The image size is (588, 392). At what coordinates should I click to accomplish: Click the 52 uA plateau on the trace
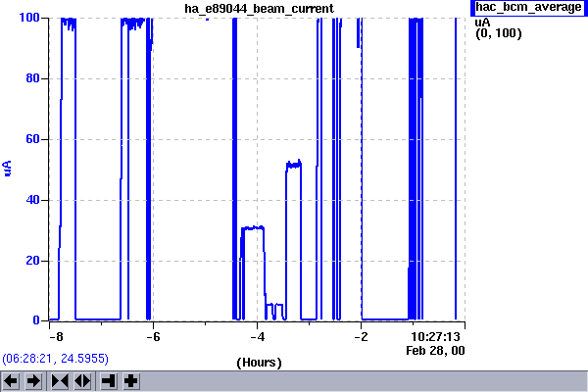(293, 164)
